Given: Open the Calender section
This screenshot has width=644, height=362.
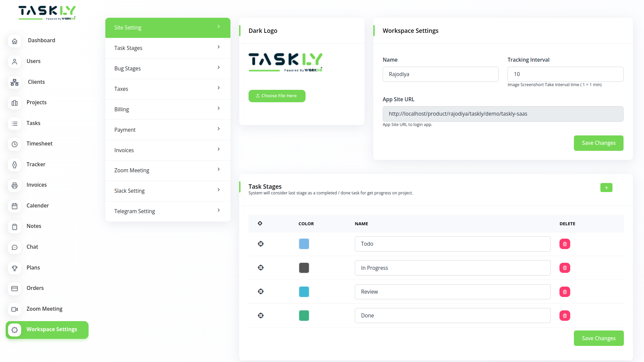Looking at the screenshot, I should (37, 205).
